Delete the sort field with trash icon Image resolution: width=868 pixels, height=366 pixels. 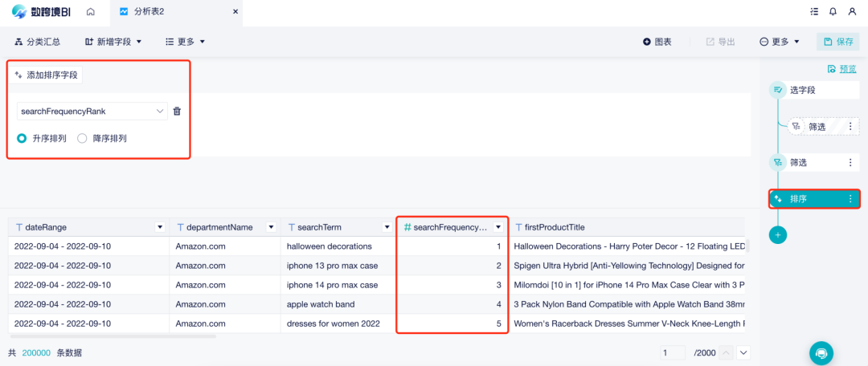[177, 111]
